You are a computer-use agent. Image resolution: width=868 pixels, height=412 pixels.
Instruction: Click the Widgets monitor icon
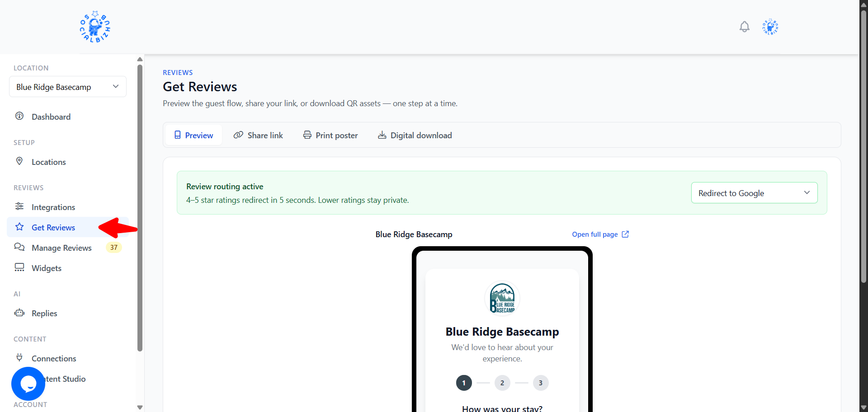tap(19, 267)
